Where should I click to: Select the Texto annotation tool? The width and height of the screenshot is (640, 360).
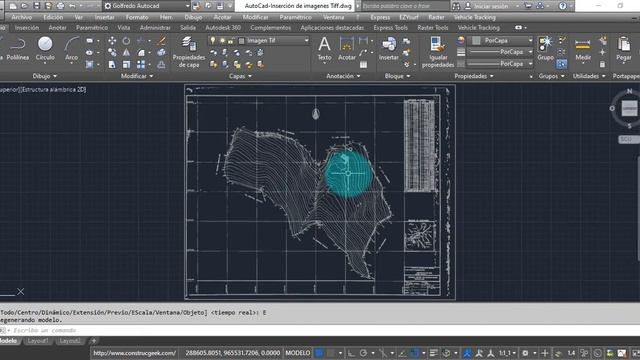point(324,49)
